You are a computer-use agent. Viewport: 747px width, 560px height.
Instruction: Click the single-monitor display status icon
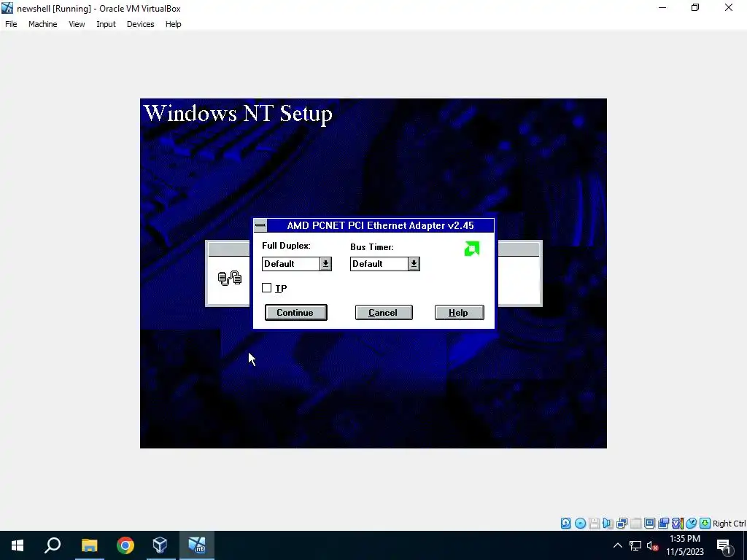pyautogui.click(x=649, y=524)
